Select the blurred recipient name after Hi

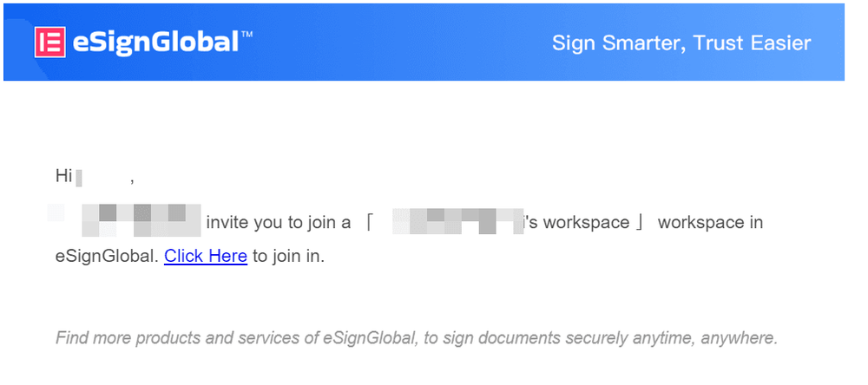[99, 178]
